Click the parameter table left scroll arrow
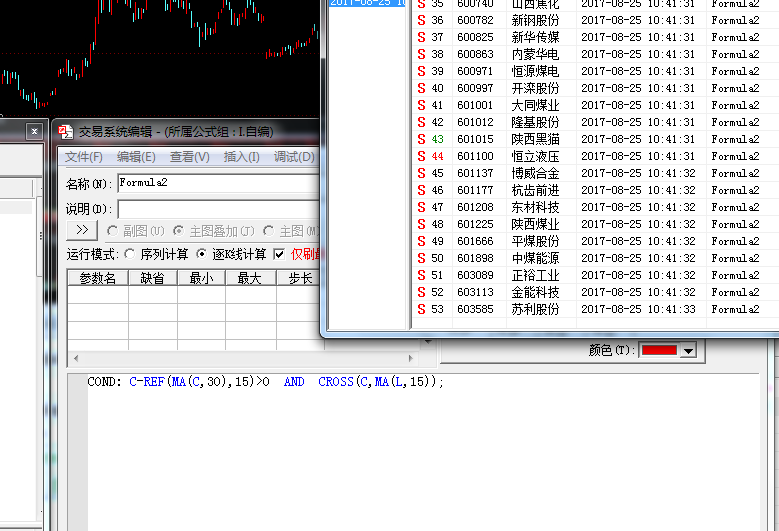The width and height of the screenshot is (779, 531). [76, 358]
